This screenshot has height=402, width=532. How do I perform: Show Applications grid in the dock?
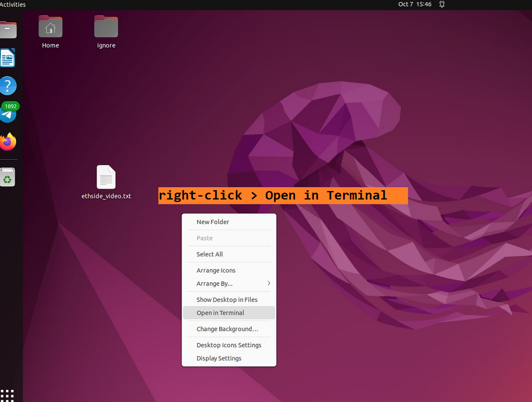click(x=7, y=395)
